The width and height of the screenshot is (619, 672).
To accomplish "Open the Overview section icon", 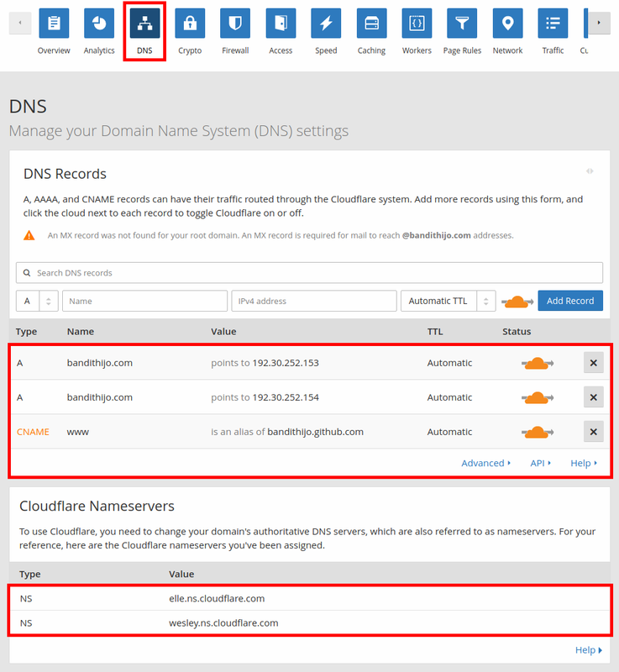I will [x=54, y=24].
